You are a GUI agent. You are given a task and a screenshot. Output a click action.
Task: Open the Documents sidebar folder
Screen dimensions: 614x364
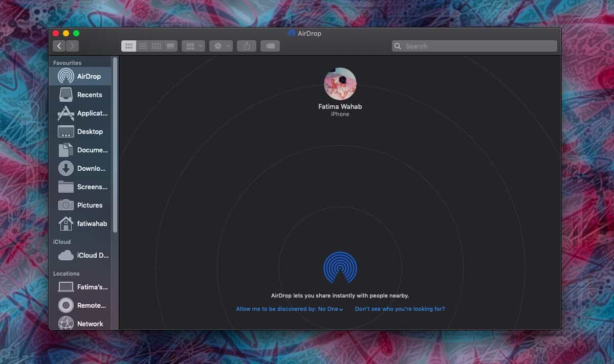tap(80, 150)
